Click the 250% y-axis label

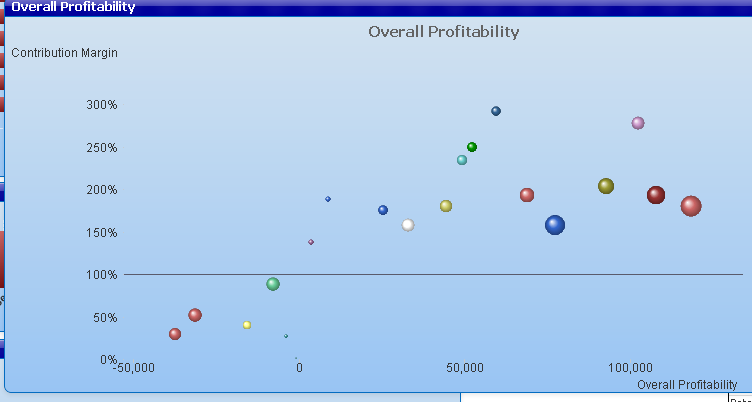102,148
